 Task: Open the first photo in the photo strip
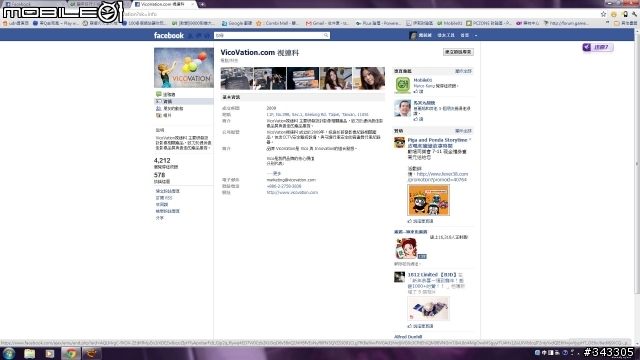coord(237,78)
